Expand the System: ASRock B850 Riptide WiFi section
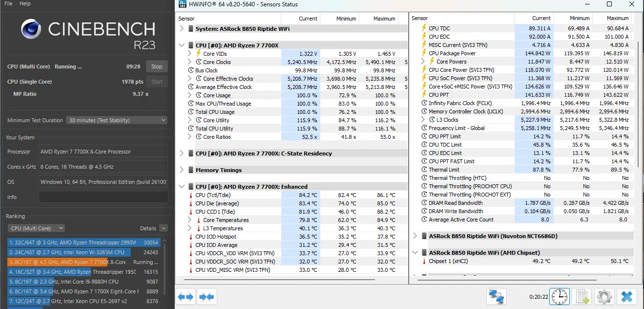 [x=182, y=29]
